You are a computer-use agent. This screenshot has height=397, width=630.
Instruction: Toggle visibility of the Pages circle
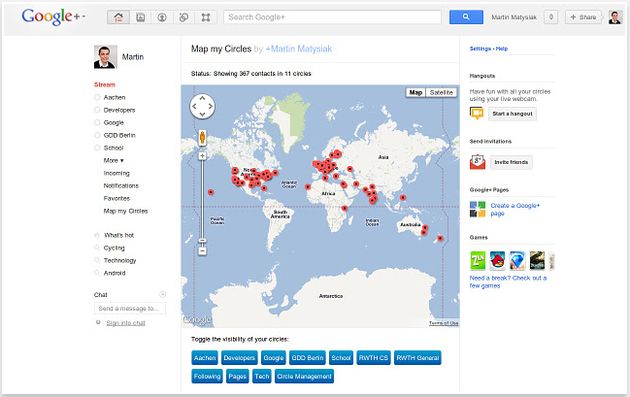pos(237,377)
